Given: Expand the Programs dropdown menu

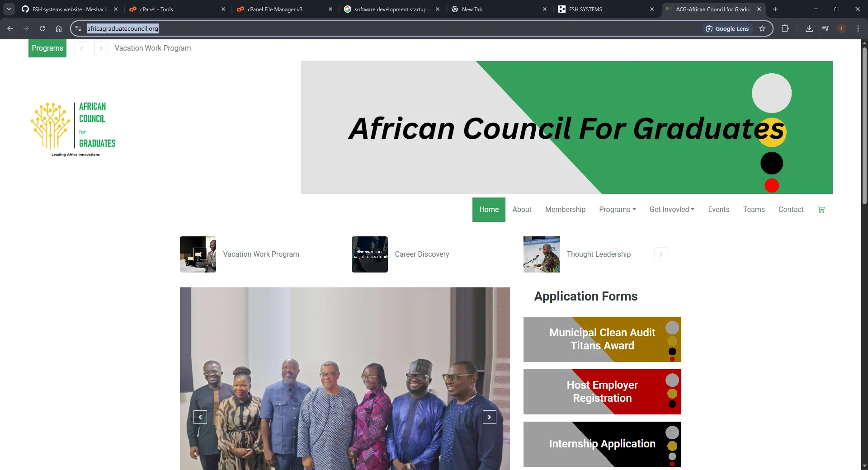Looking at the screenshot, I should coord(617,210).
